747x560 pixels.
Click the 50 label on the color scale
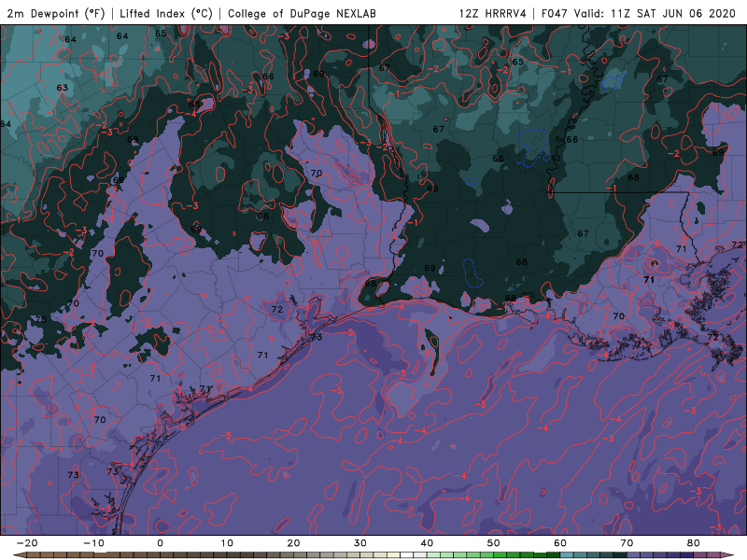pos(494,543)
